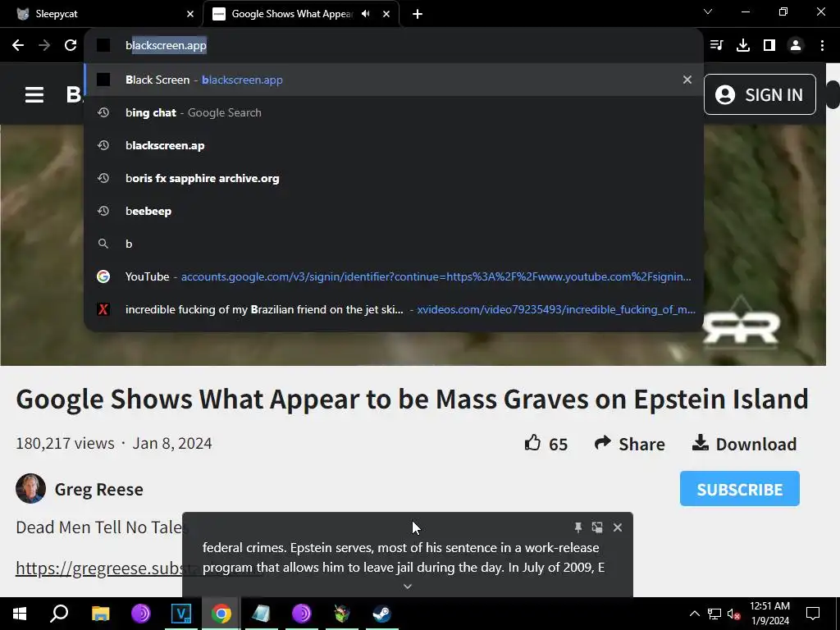Open the colorful box app on taskbar
The width and height of the screenshot is (840, 630).
[342, 614]
